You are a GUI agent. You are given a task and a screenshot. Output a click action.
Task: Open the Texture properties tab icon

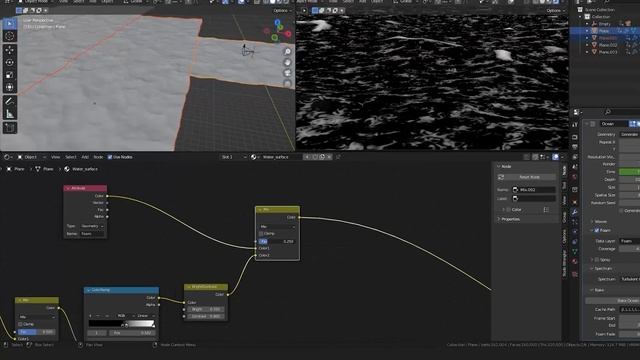tap(575, 274)
